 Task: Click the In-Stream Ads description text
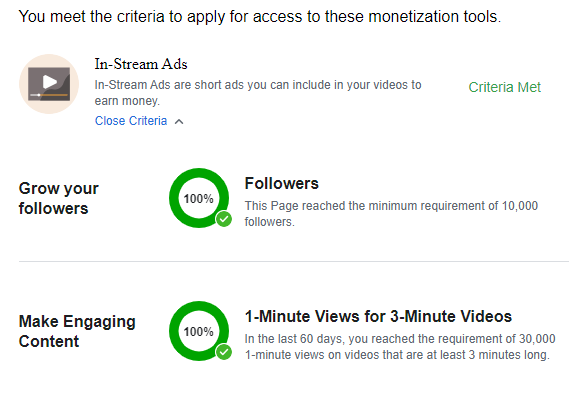click(258, 93)
